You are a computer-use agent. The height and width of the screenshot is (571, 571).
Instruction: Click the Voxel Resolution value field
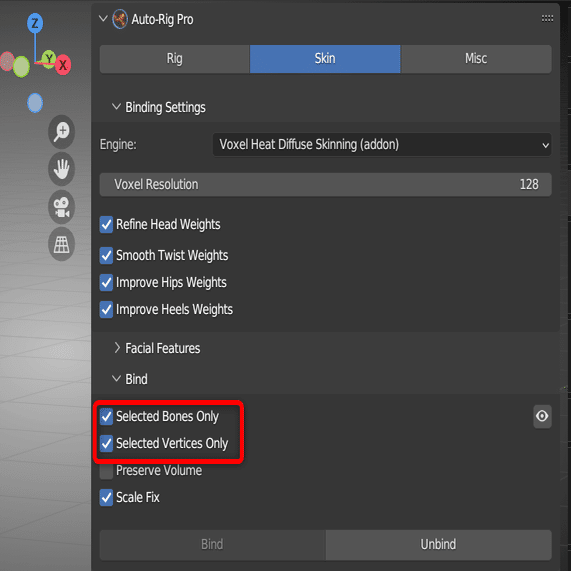[326, 185]
